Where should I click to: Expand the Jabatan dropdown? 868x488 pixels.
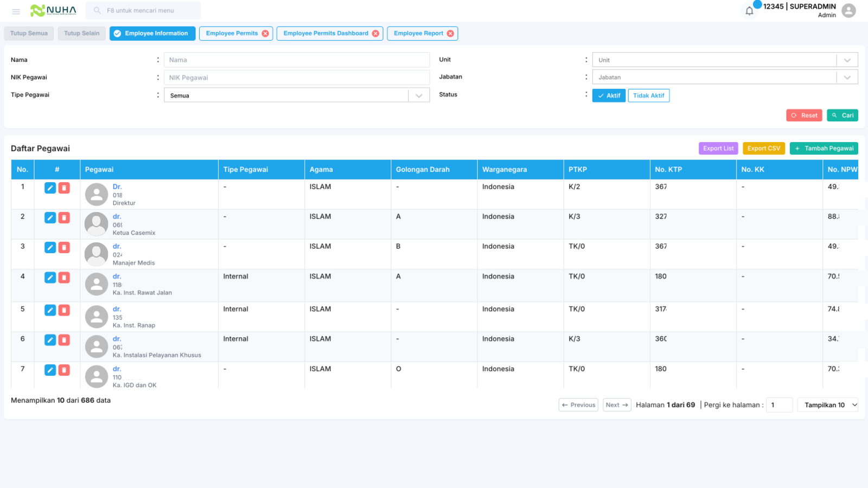coord(725,77)
